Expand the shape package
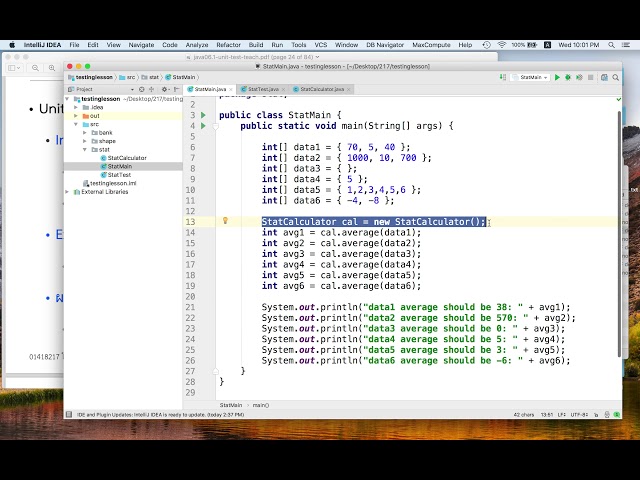640x480 pixels. pos(84,141)
